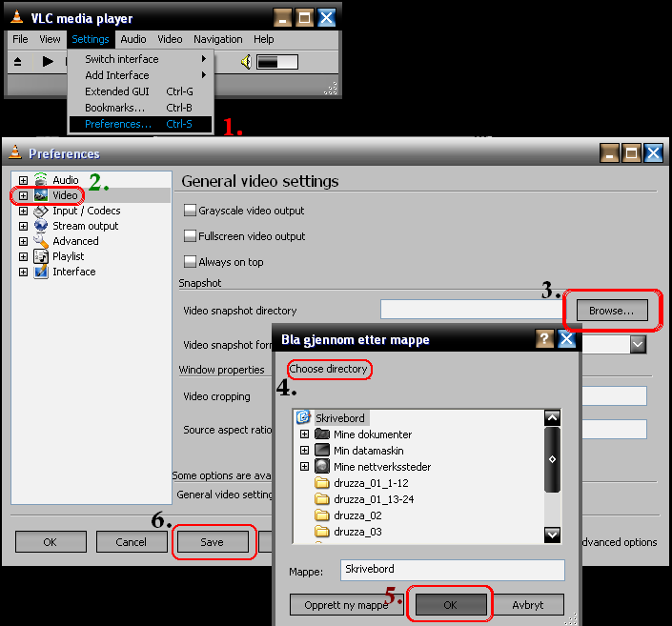The width and height of the screenshot is (672, 626).
Task: Toggle Fullscreen video output checkbox
Action: (x=189, y=236)
